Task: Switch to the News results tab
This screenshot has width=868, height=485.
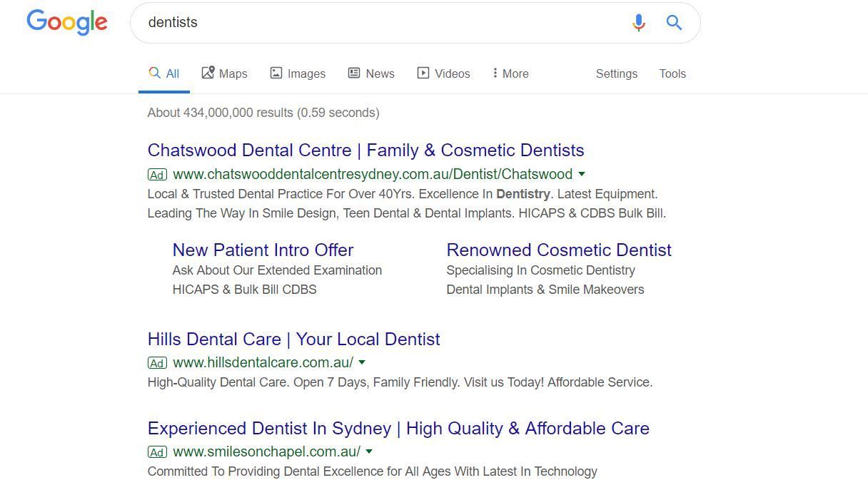Action: (371, 73)
